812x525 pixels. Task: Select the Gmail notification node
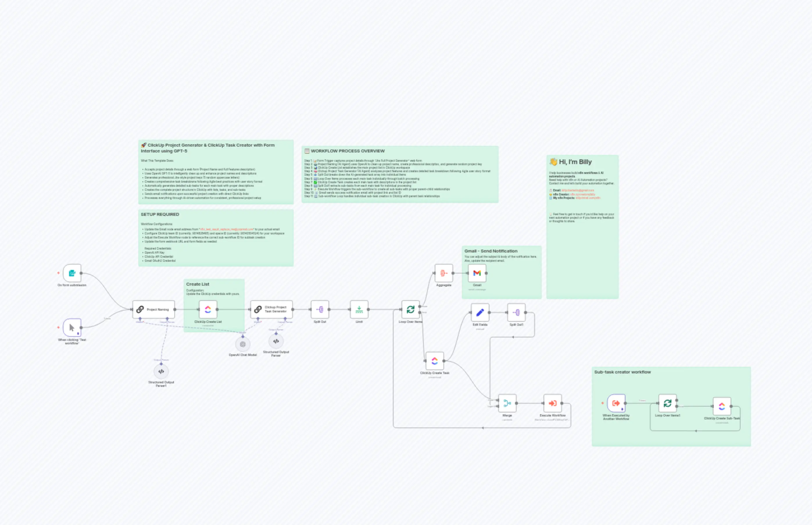point(477,273)
